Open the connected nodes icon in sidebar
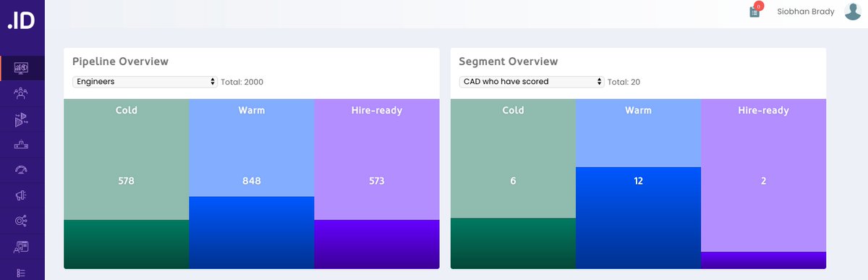 pyautogui.click(x=21, y=221)
